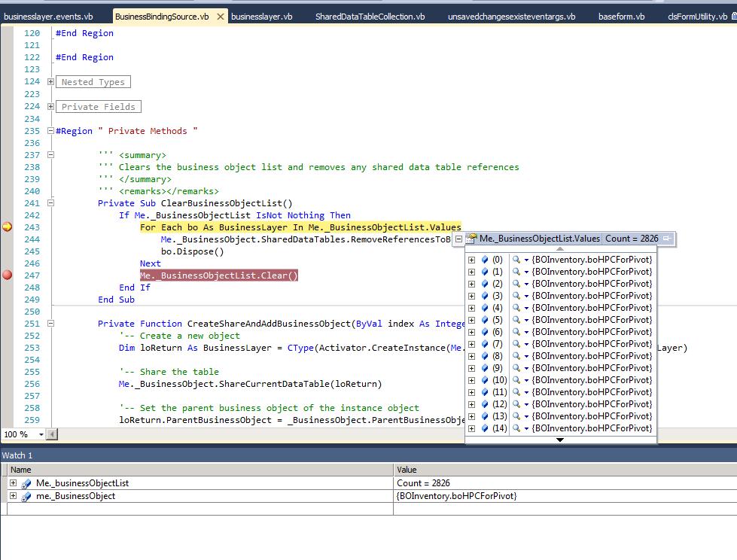Open the SharedDataTableCollection.vb tab
Screen dimensions: 737x560
click(x=370, y=17)
